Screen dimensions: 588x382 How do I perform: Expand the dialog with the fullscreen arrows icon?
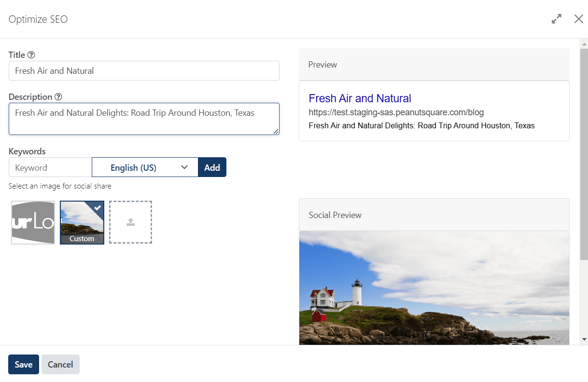pyautogui.click(x=557, y=19)
